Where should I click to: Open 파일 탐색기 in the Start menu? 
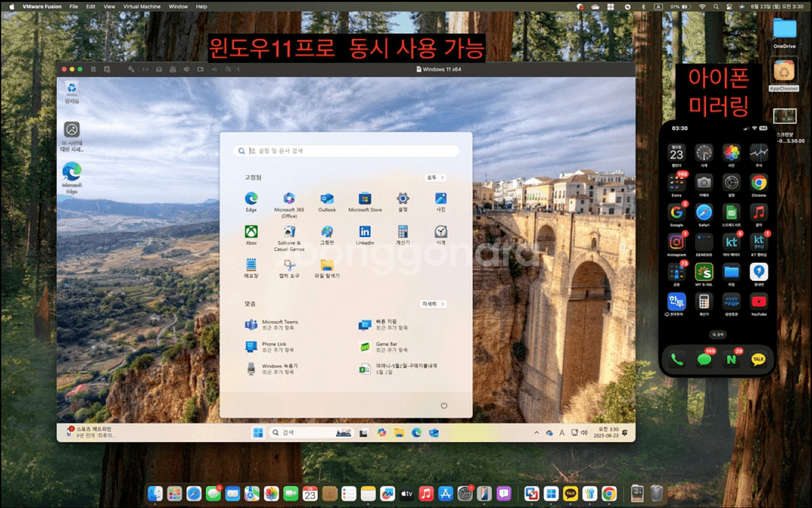[327, 268]
